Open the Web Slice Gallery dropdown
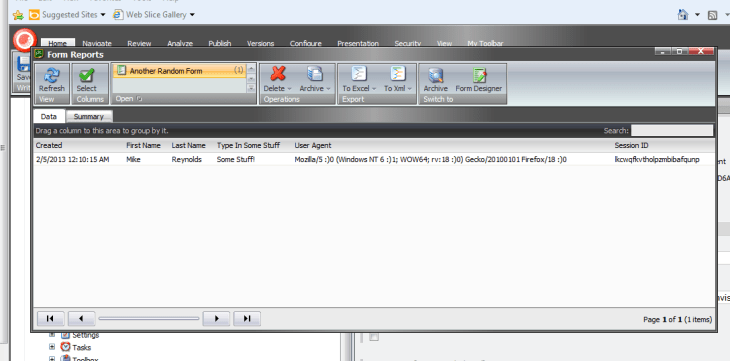 click(x=192, y=15)
